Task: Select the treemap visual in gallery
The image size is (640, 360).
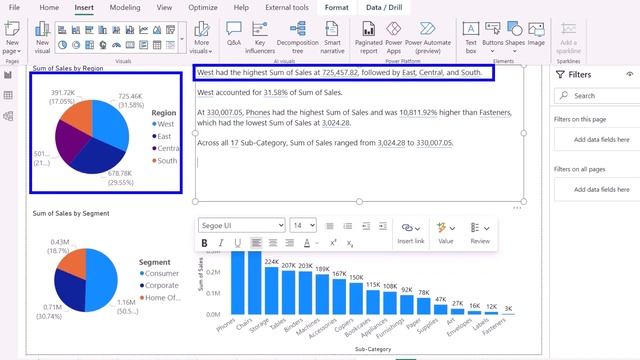Action: [89, 45]
